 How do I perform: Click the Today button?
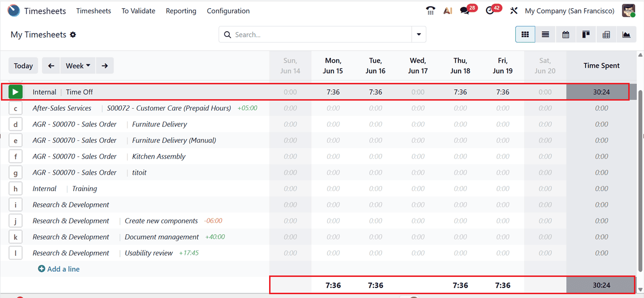click(x=23, y=66)
